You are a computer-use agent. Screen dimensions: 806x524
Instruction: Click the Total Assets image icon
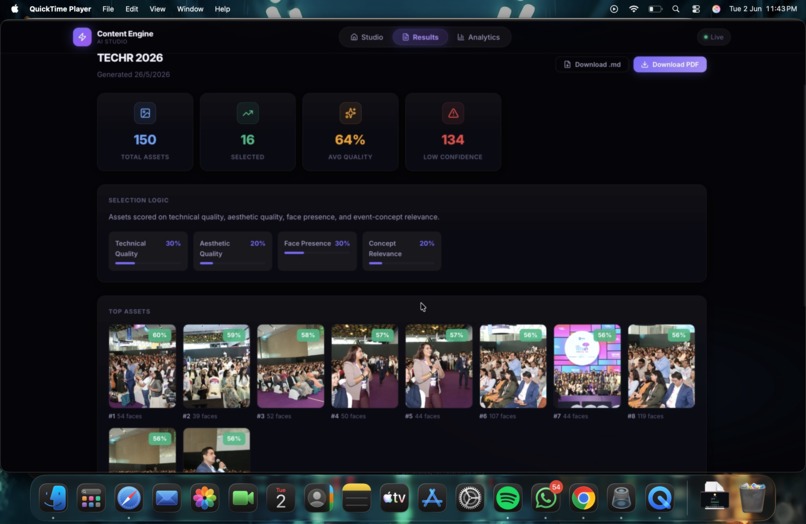click(x=145, y=113)
